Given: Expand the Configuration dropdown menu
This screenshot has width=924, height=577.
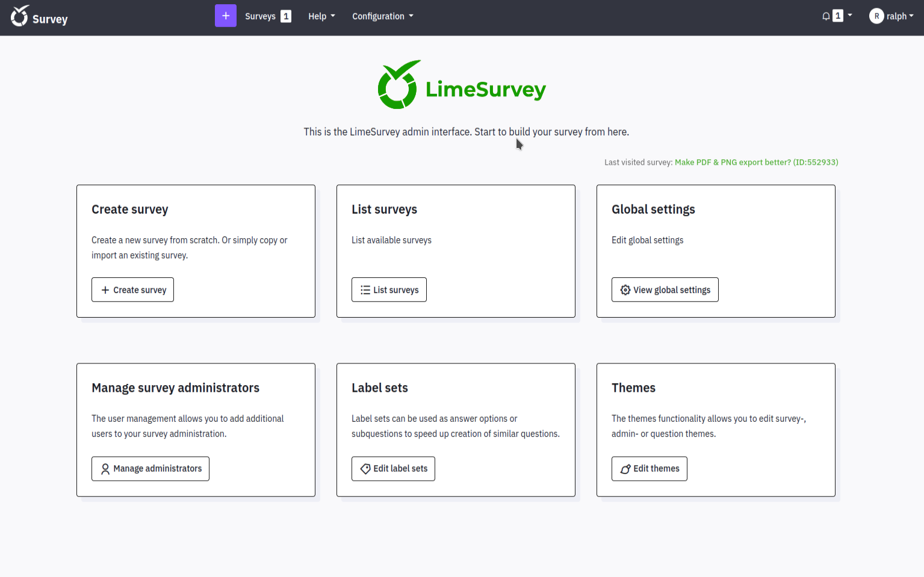Looking at the screenshot, I should [x=383, y=16].
